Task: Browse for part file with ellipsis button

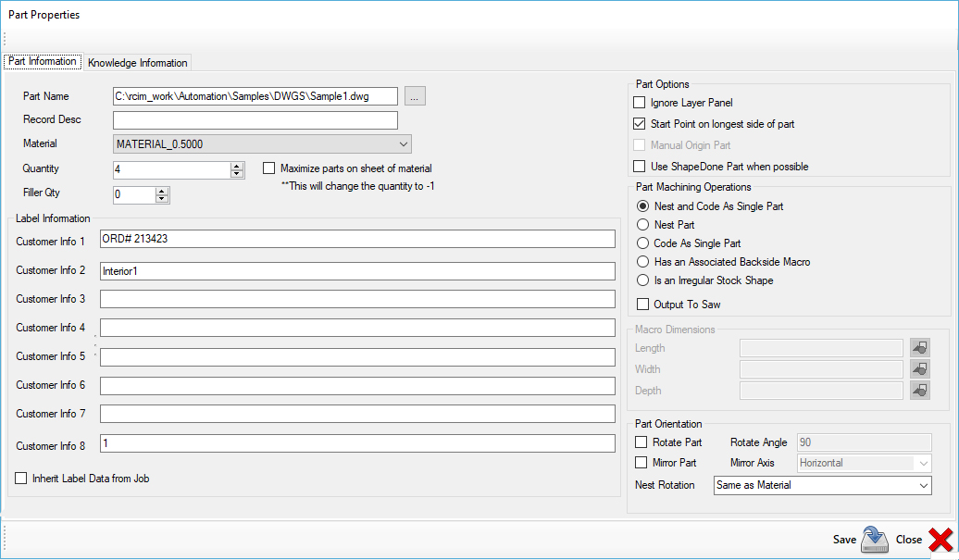Action: [x=415, y=96]
